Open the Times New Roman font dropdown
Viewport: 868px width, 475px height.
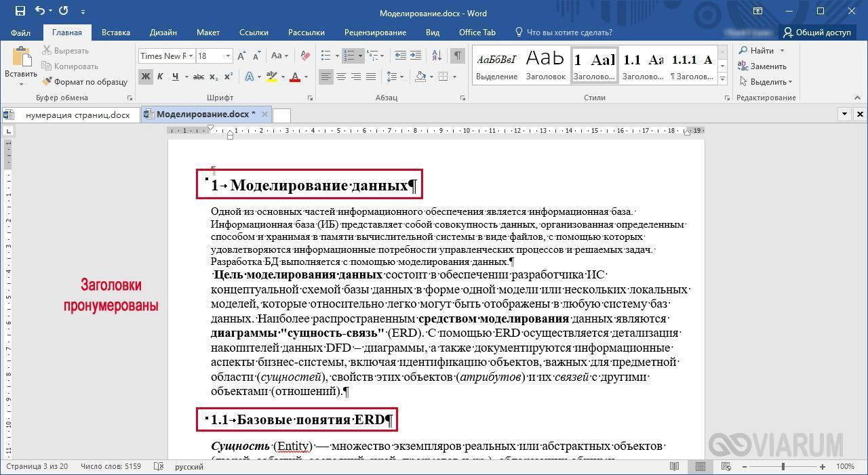click(191, 56)
